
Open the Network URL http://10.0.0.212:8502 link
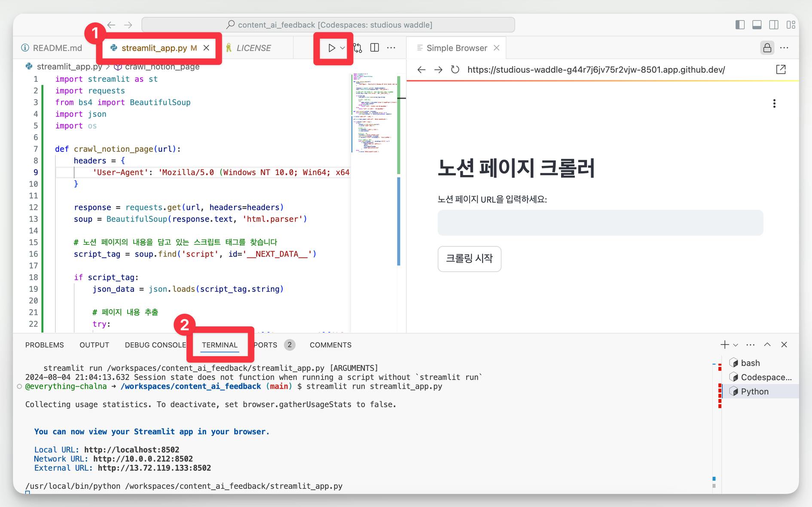point(143,459)
